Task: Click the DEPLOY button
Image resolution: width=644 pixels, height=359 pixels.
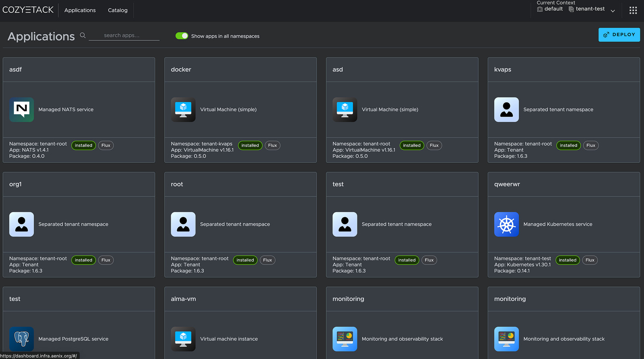Action: [619, 35]
